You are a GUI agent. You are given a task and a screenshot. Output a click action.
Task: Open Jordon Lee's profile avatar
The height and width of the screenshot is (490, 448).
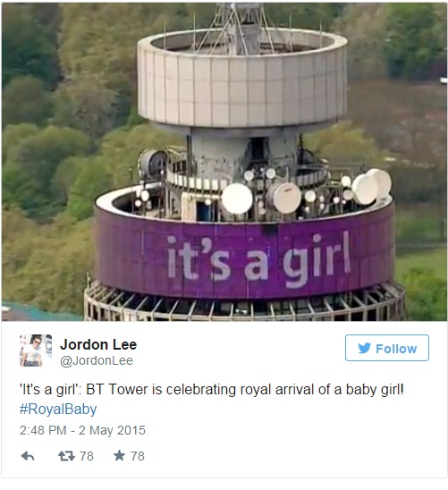tap(36, 351)
